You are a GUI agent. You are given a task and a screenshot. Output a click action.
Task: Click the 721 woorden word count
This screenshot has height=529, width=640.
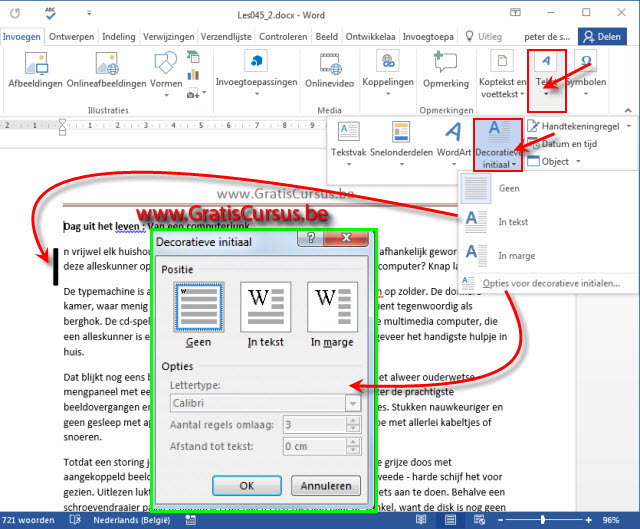coord(28,520)
